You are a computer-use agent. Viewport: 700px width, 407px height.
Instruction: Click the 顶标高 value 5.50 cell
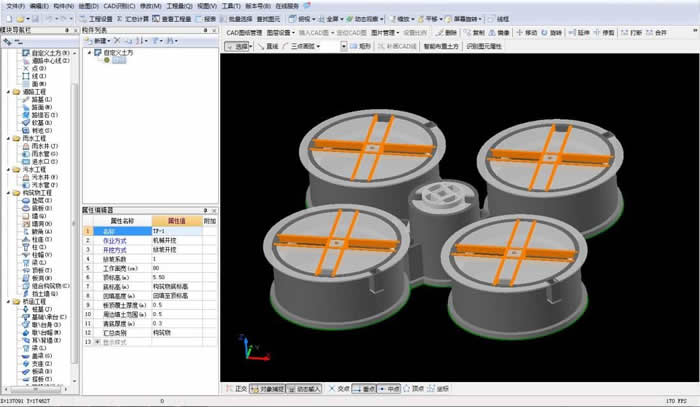click(177, 277)
